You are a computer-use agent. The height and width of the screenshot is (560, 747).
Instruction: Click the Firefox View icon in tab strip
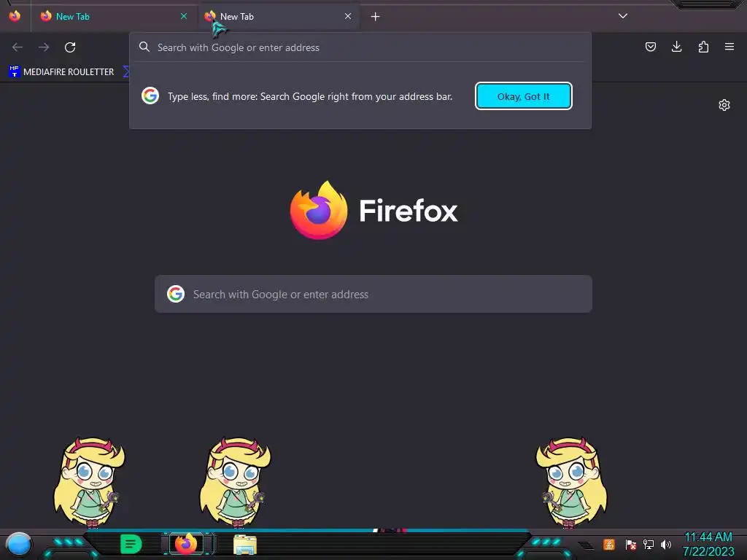pos(15,16)
